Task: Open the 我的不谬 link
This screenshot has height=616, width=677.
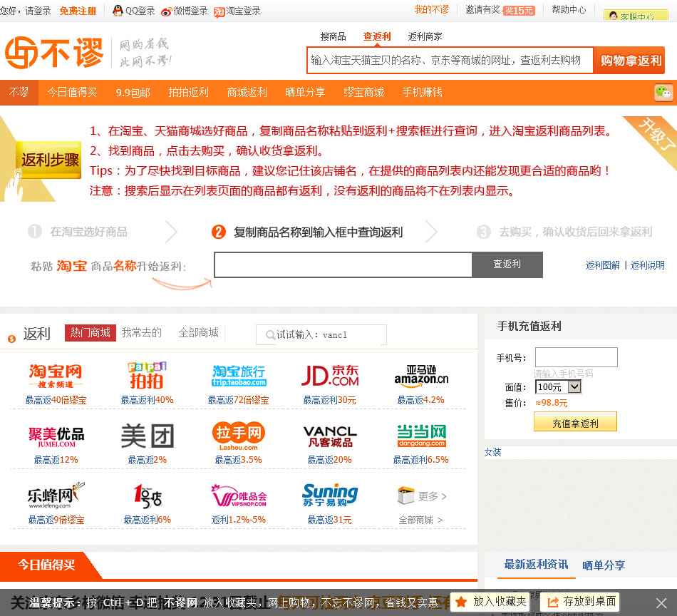Action: [x=431, y=9]
